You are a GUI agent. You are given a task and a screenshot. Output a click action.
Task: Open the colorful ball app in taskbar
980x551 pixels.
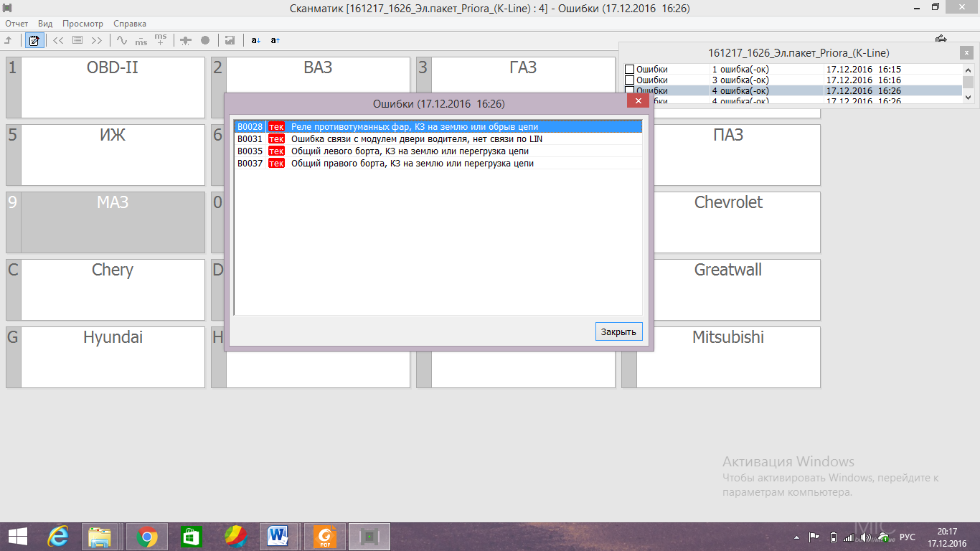[x=236, y=537]
